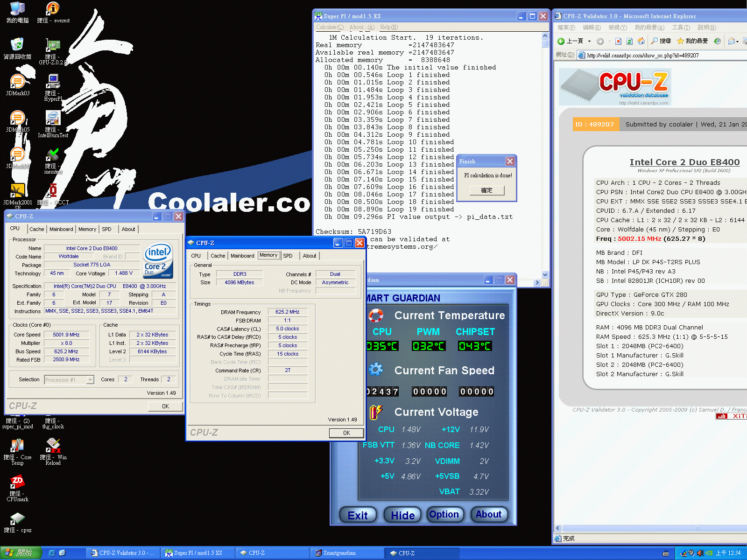Click the CPU-Z validation database logo
The height and width of the screenshot is (560, 747).
tap(615, 87)
